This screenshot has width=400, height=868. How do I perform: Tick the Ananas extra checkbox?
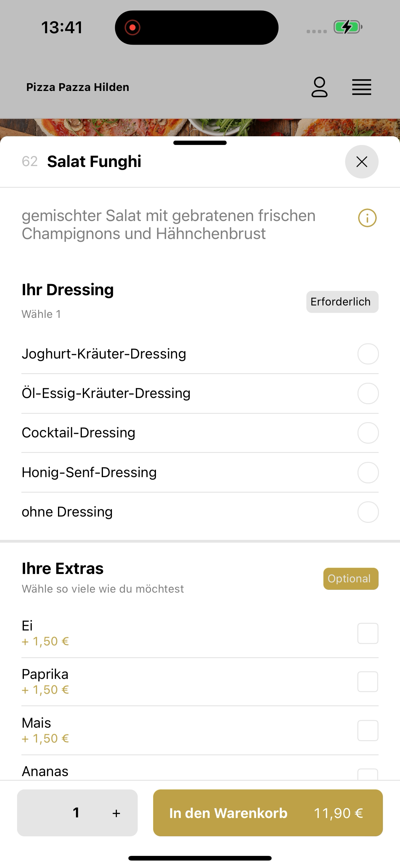click(x=368, y=774)
